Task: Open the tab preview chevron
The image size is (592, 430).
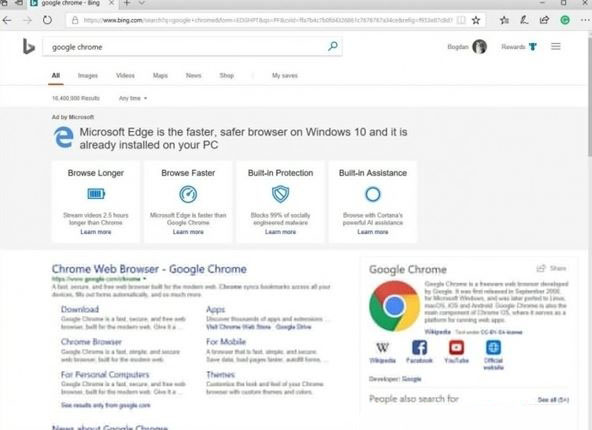Action: pos(142,3)
